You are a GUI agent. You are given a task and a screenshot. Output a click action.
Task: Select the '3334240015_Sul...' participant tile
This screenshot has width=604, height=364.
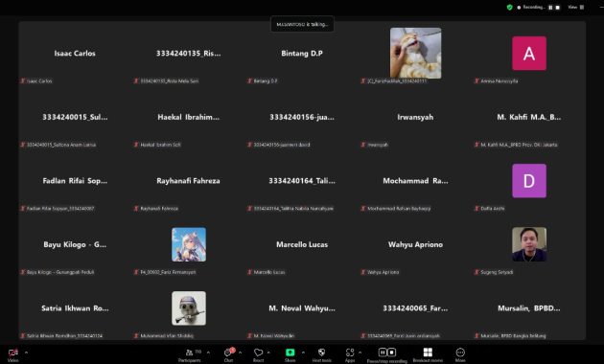point(75,117)
